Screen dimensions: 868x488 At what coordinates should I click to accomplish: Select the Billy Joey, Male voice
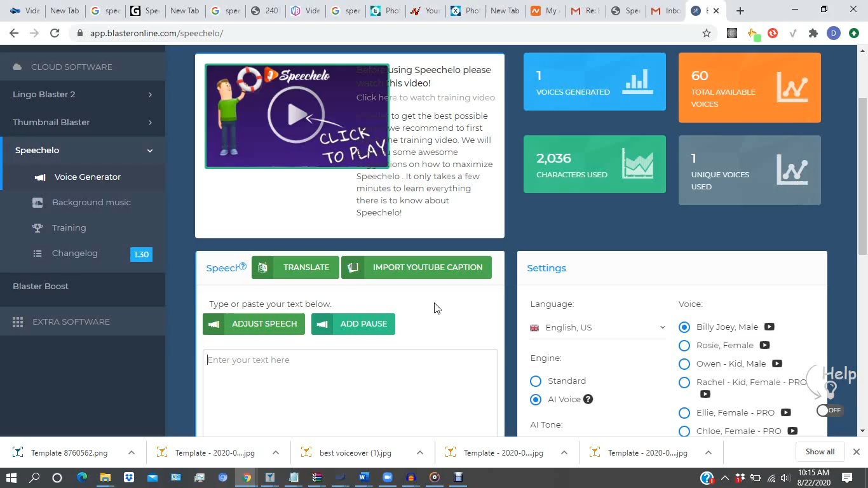(684, 327)
